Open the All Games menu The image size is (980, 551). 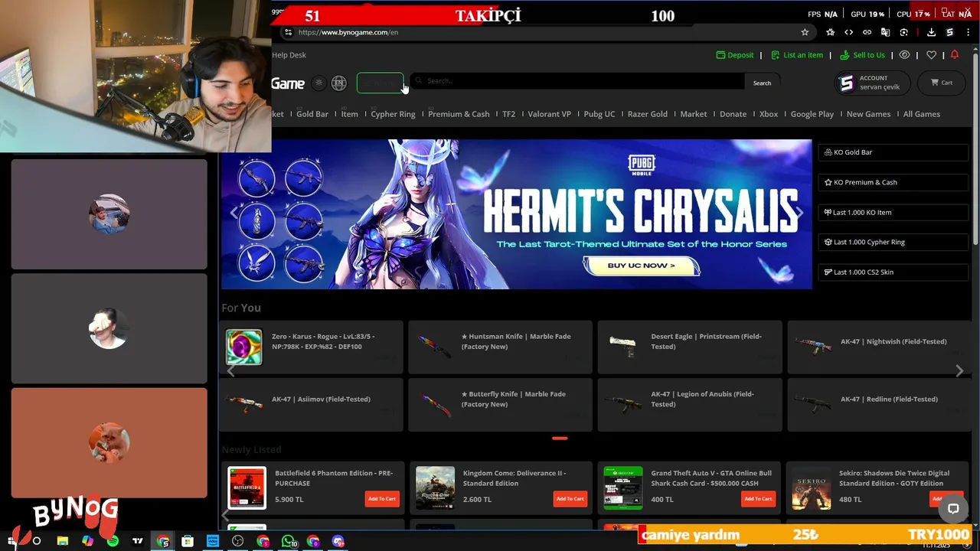tap(922, 114)
